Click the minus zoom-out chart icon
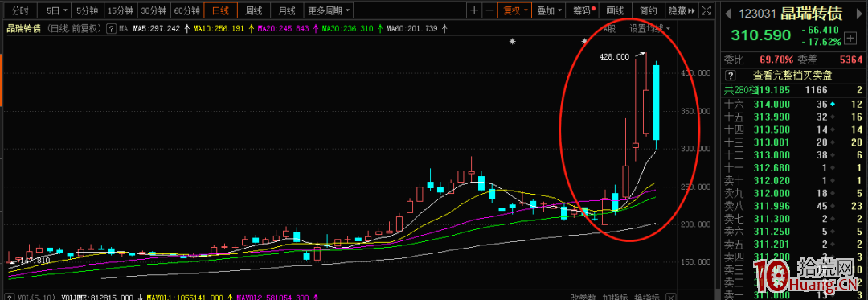The image size is (868, 300). (489, 10)
